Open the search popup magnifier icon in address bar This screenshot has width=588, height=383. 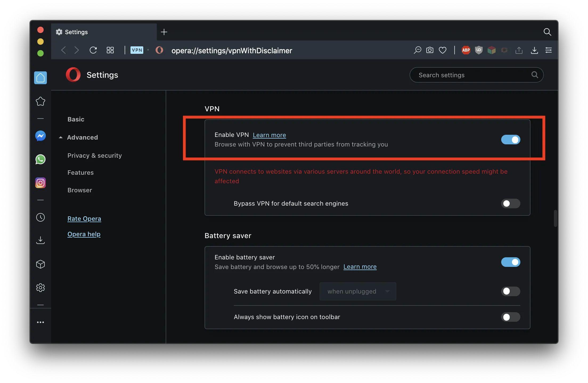417,50
